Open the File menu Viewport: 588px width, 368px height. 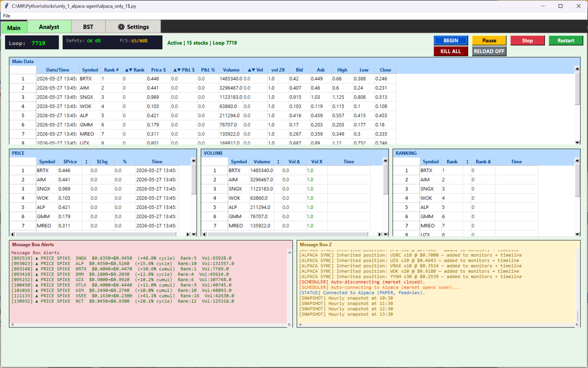pyautogui.click(x=7, y=16)
